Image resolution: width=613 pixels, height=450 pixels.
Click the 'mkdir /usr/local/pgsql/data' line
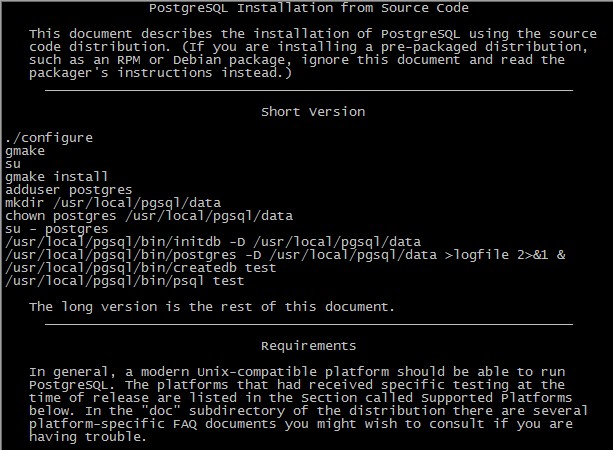click(x=113, y=203)
